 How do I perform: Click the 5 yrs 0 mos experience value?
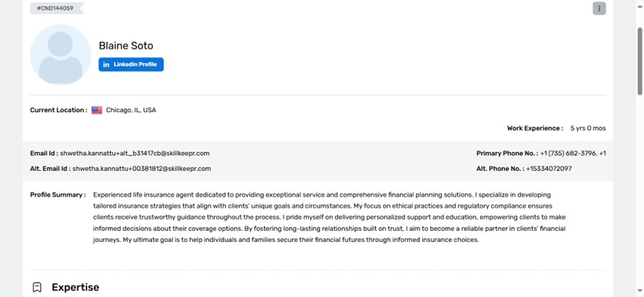point(588,129)
